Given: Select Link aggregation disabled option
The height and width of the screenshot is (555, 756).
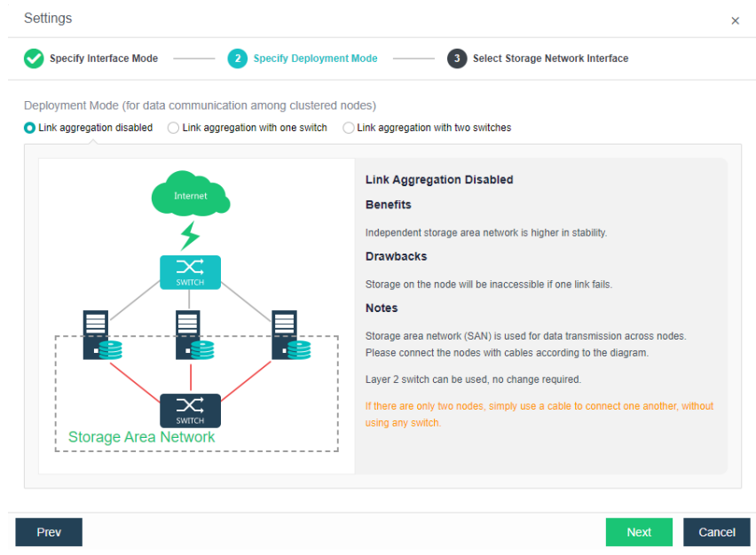Looking at the screenshot, I should (x=30, y=128).
